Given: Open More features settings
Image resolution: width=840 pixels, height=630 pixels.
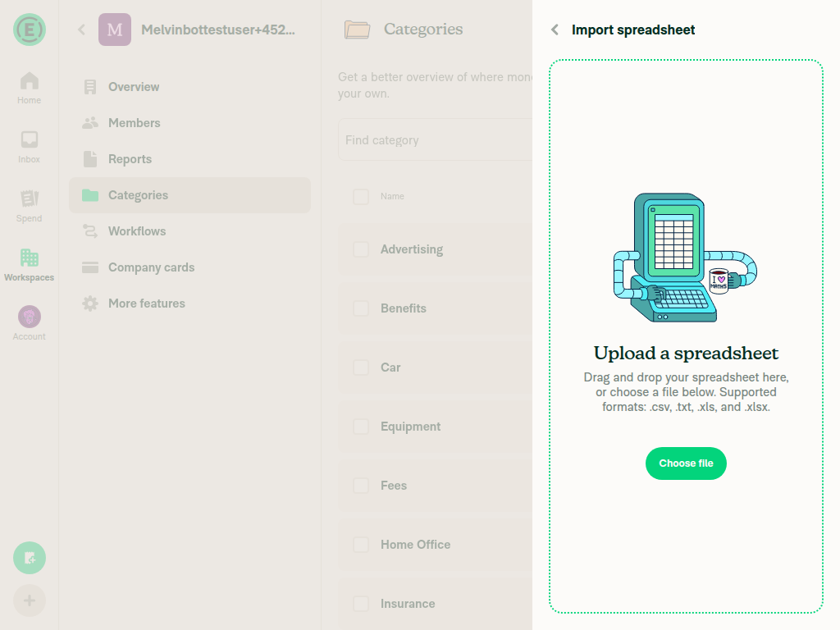Looking at the screenshot, I should pyautogui.click(x=146, y=304).
